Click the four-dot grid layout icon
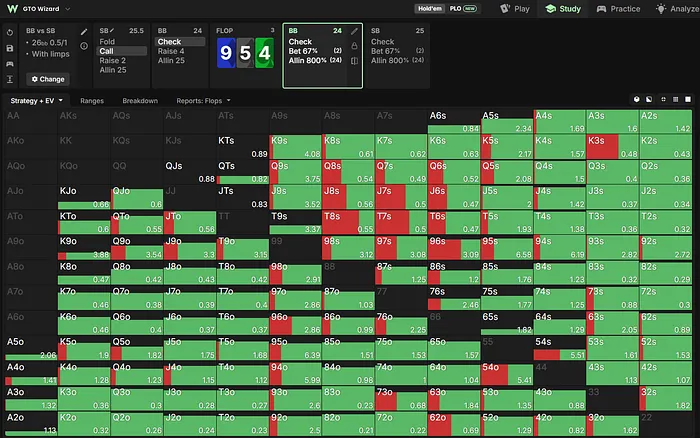The height and width of the screenshot is (438, 700). 663,99
